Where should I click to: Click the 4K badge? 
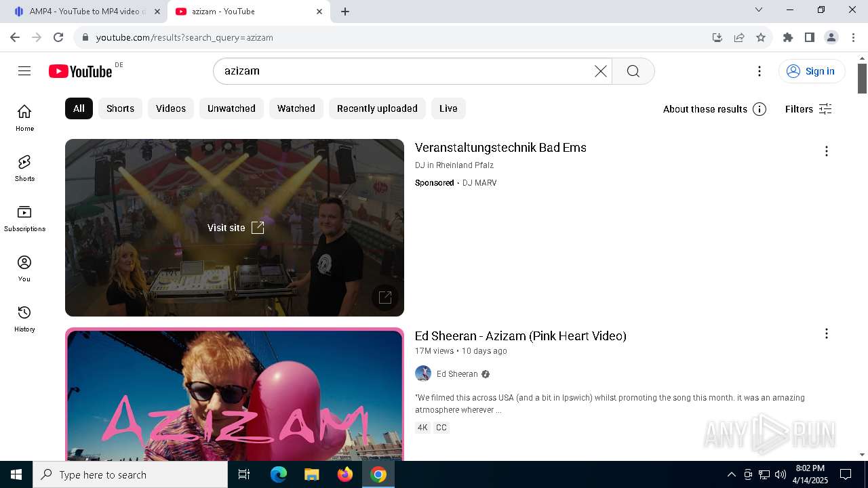pos(422,428)
